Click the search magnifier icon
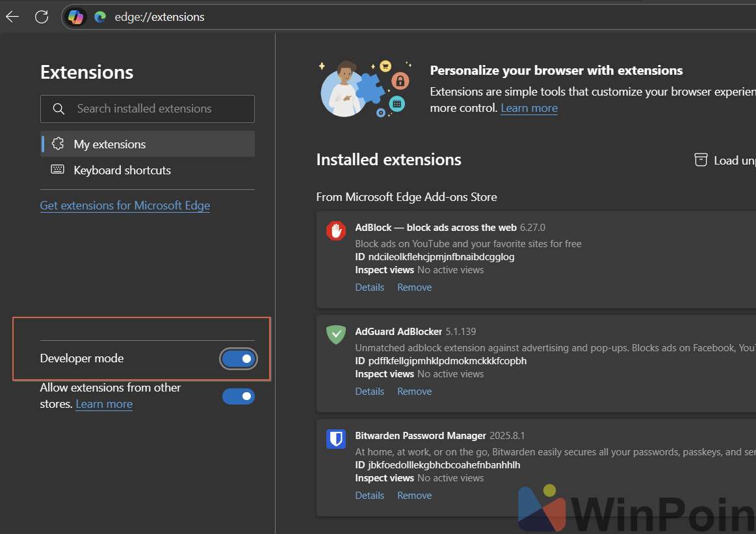 tap(59, 109)
